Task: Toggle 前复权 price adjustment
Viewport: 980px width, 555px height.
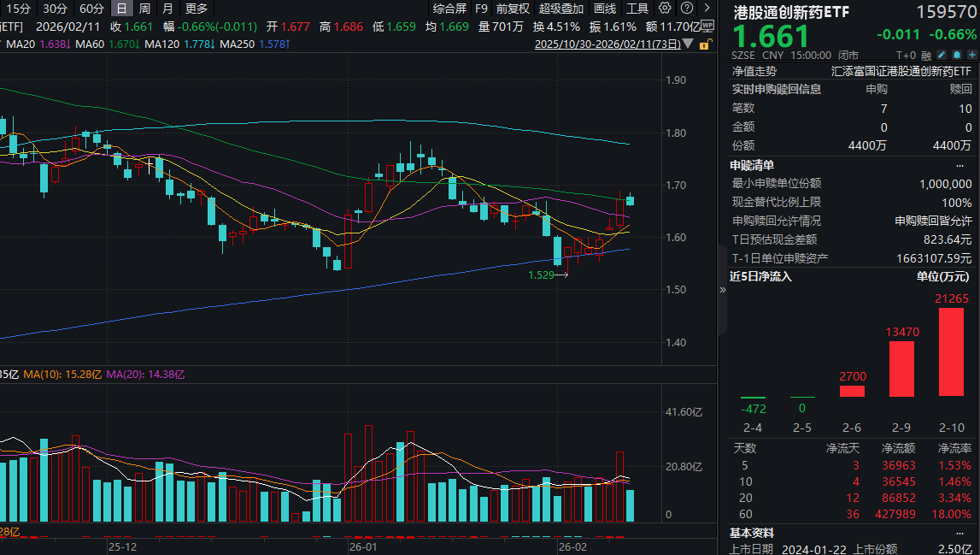Action: 513,9
